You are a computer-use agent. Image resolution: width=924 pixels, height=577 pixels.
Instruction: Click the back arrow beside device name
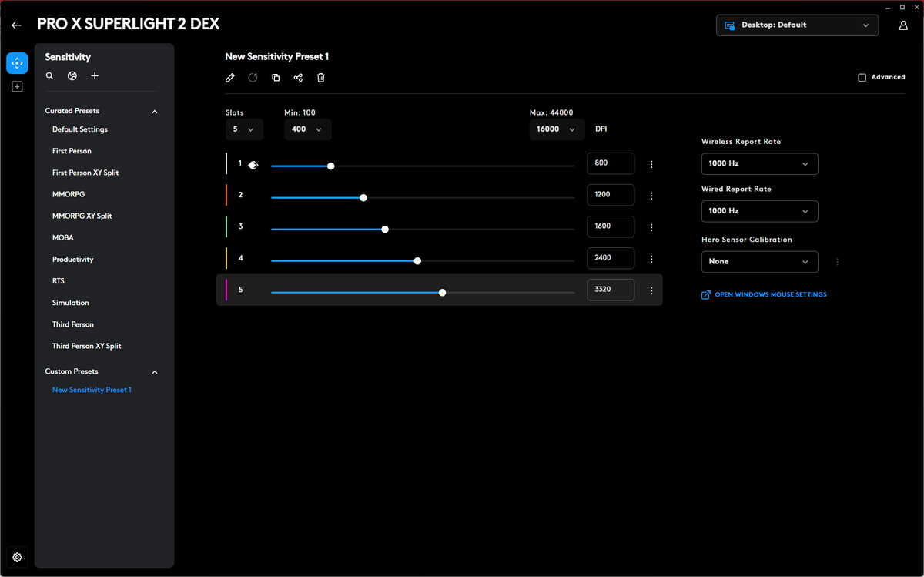pos(16,25)
